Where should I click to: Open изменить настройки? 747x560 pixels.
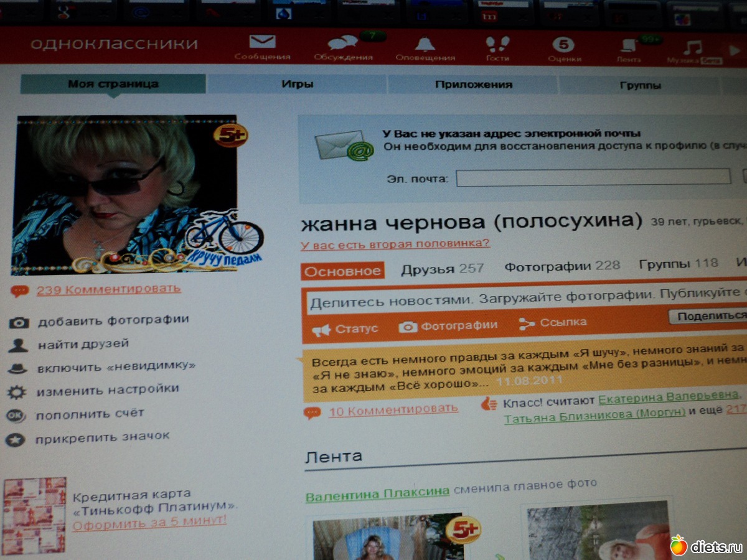click(x=107, y=390)
